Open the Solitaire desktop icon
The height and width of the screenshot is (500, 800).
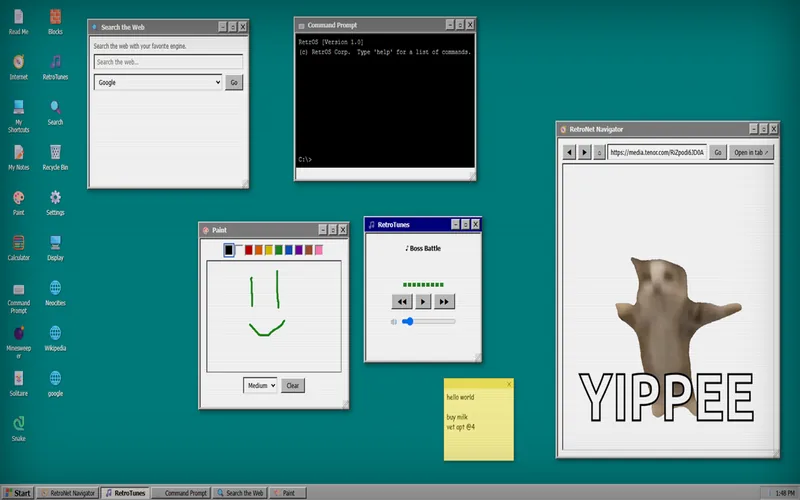(x=18, y=384)
